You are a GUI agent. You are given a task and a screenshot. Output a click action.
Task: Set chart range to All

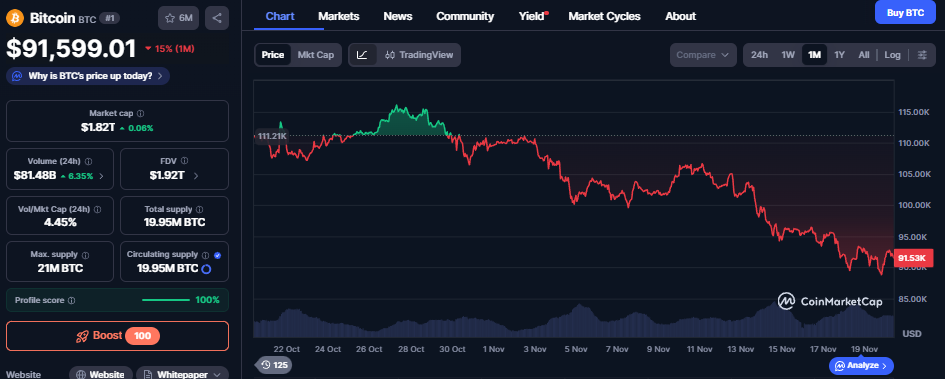tap(864, 55)
